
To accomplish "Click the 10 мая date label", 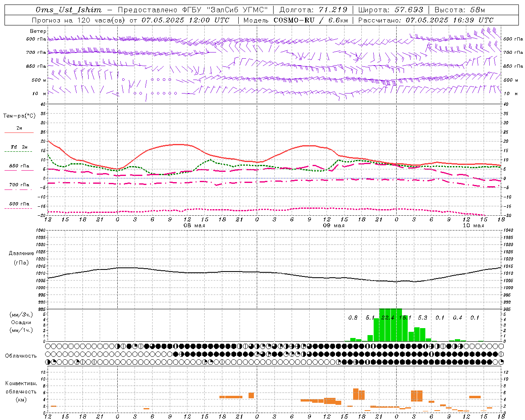I will 473,226.
